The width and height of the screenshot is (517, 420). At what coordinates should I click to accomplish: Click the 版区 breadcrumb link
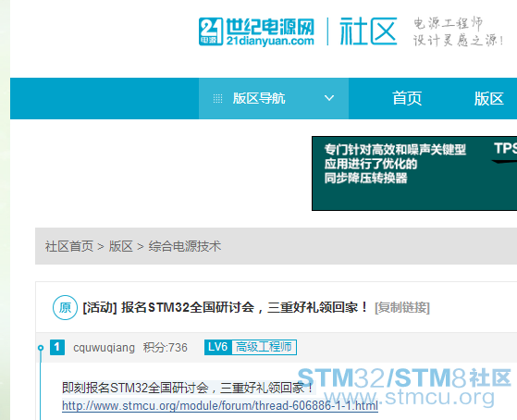click(120, 246)
